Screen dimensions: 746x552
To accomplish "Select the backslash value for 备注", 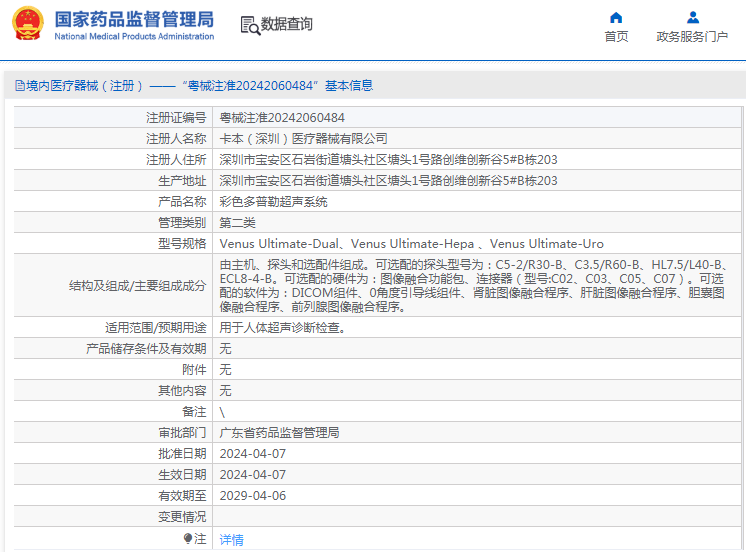I will (x=222, y=412).
